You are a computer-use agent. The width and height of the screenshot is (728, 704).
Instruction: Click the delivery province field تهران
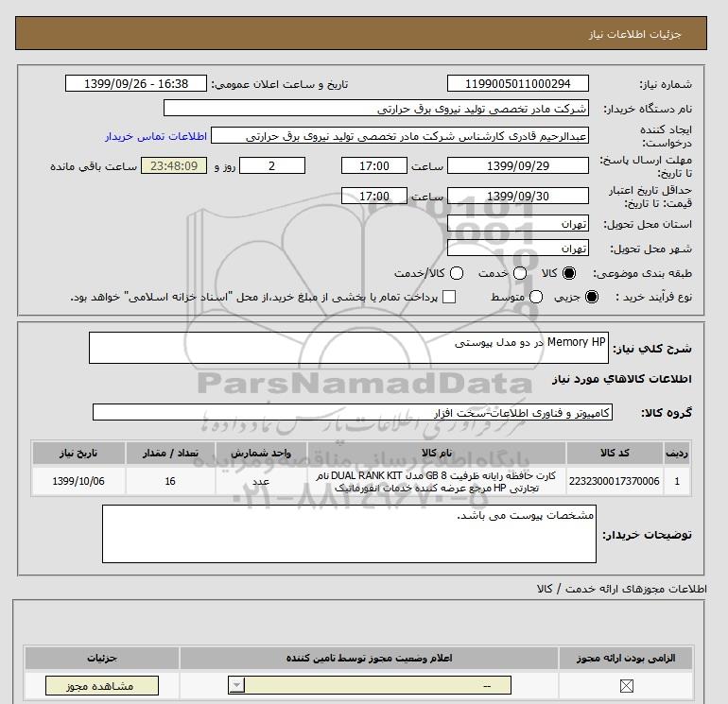[x=518, y=224]
